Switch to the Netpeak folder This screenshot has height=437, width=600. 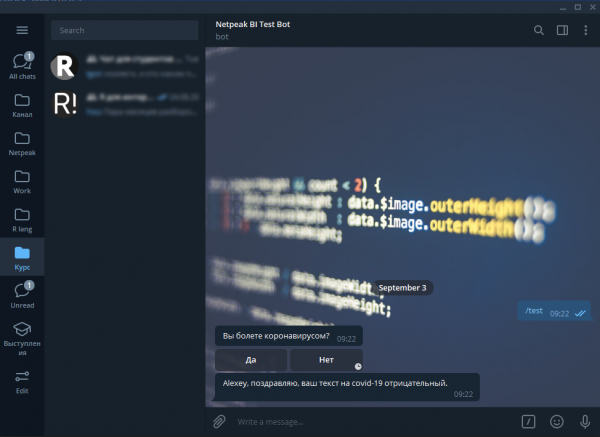tap(22, 143)
